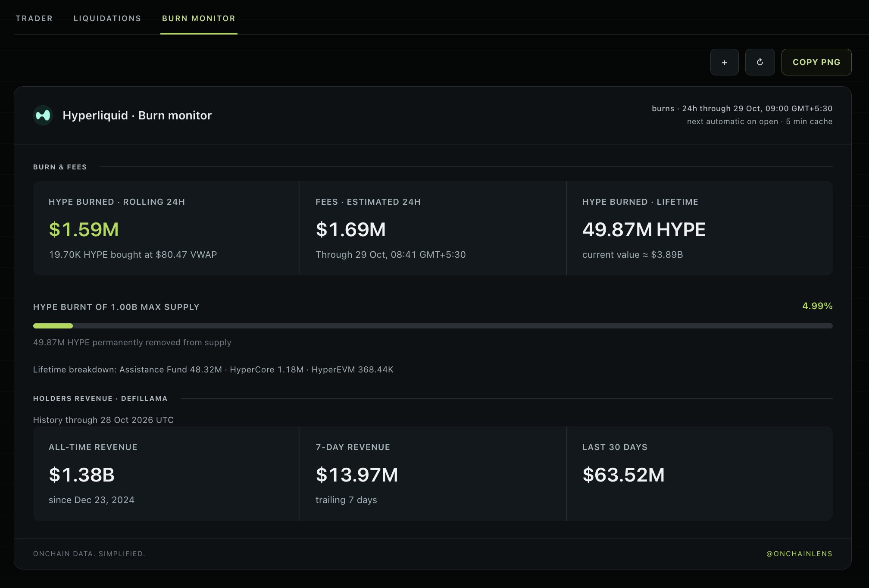The width and height of the screenshot is (869, 588).
Task: Click 'since Dec 23, 2024' text
Action: pyautogui.click(x=91, y=500)
